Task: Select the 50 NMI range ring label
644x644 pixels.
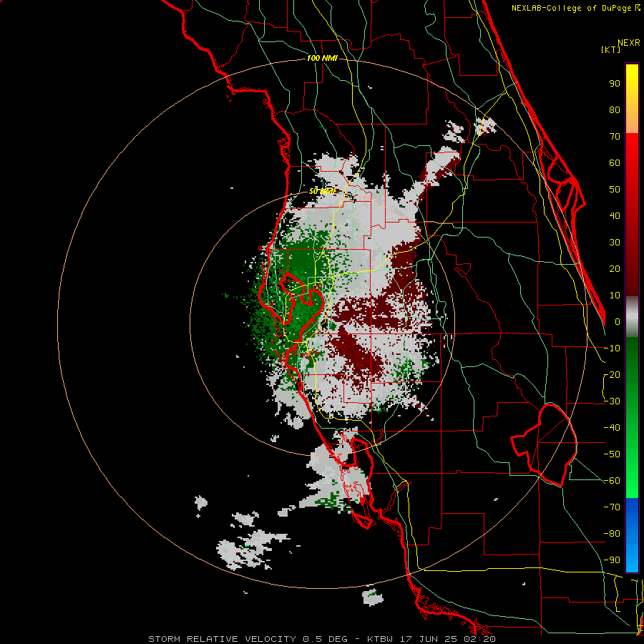Action: (x=322, y=191)
